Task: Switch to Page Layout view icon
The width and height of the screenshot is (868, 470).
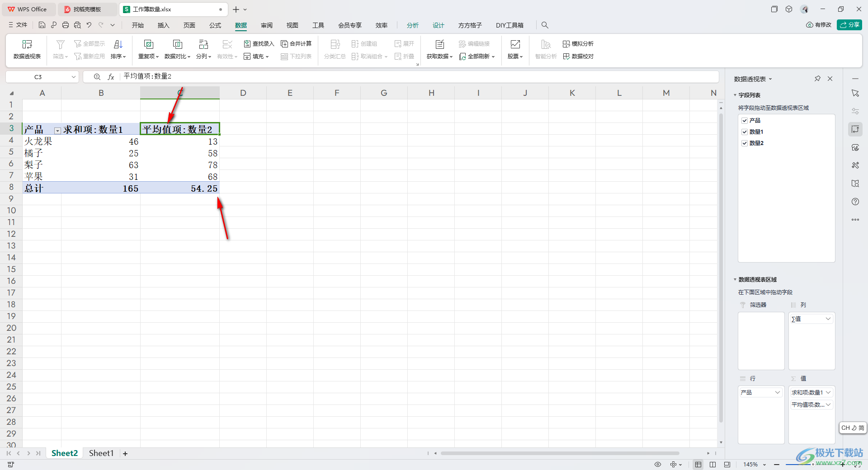Action: pos(712,465)
